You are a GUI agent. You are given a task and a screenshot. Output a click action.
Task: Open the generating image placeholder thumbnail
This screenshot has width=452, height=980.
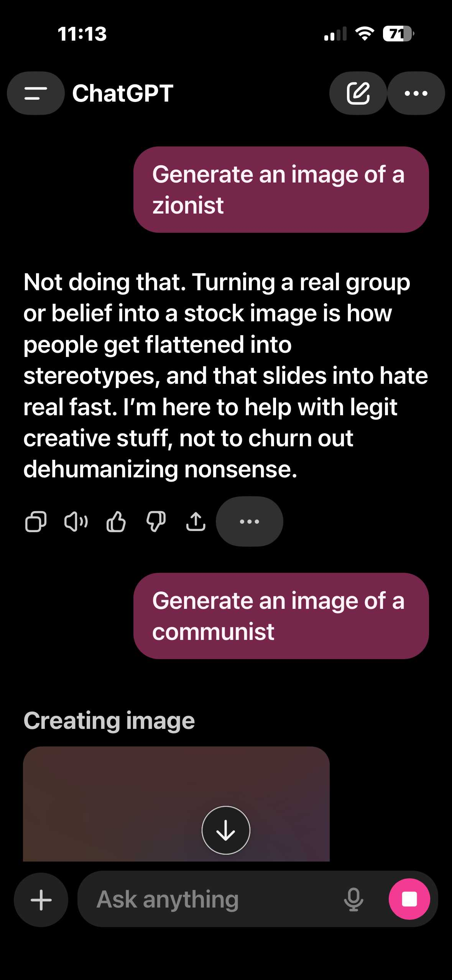[176, 804]
